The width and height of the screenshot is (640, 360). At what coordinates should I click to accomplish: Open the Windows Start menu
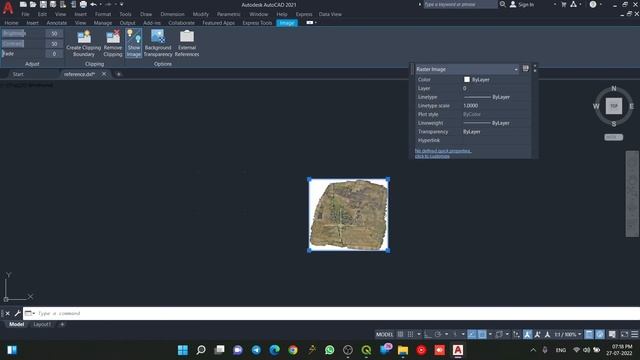[x=182, y=350]
